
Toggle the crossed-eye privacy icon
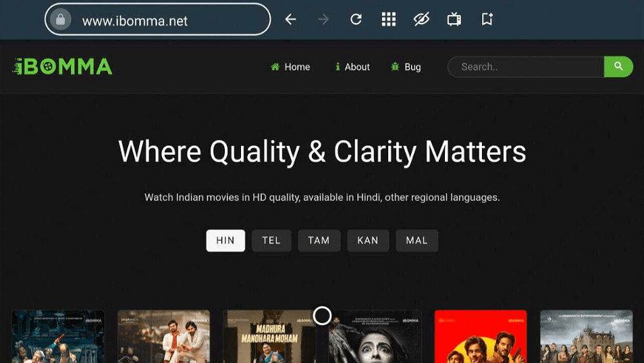click(x=421, y=20)
